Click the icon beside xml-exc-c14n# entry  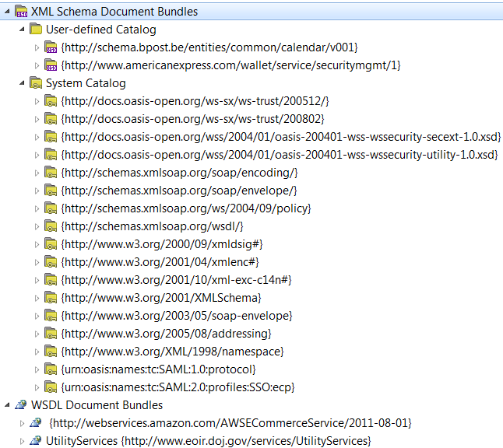pos(51,281)
